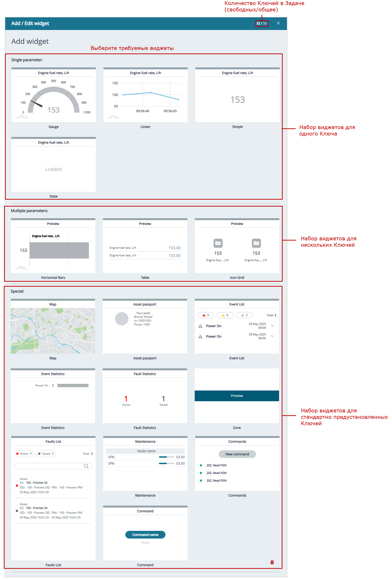Expand the bottom Power On event chevron
This screenshot has height=579, width=392.
pyautogui.click(x=272, y=336)
